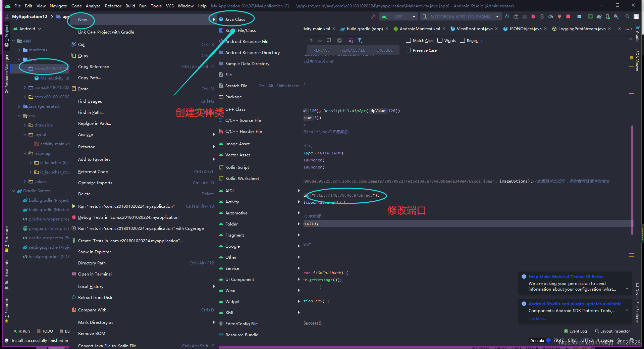Switch to JSONObject.java editor tab
Screen dimensions: 644x349
(x=525, y=29)
